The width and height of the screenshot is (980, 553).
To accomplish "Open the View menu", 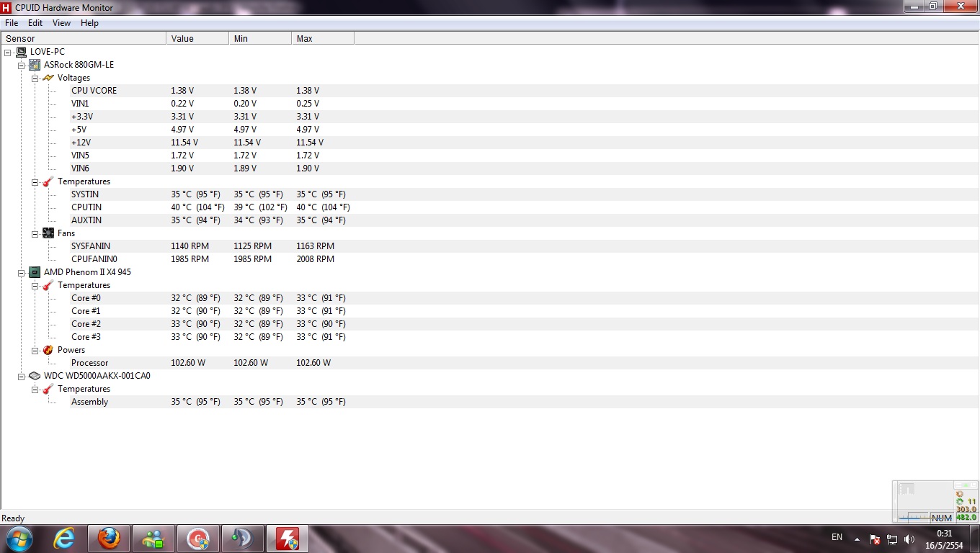I will click(61, 23).
